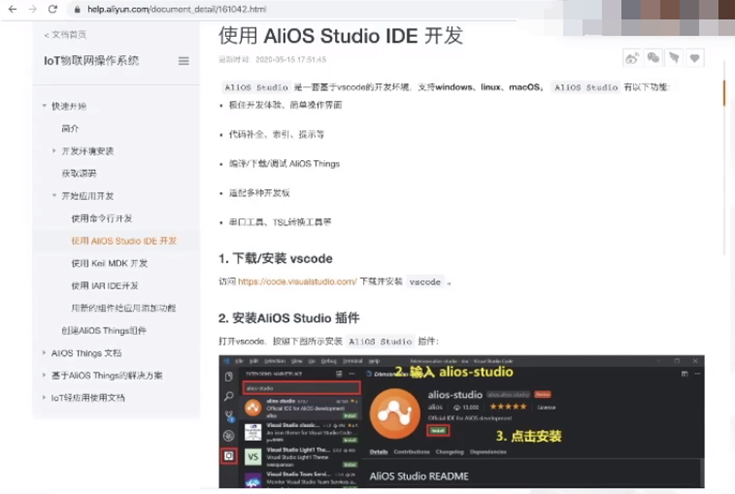Open the https://code.visualstudio.com/ link
Screen dimensions: 735x494
pos(297,281)
